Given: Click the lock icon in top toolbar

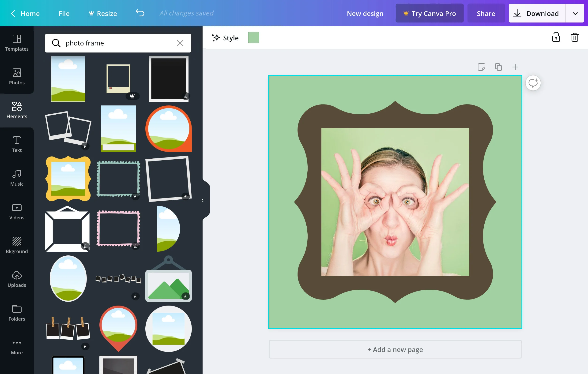Looking at the screenshot, I should pyautogui.click(x=556, y=38).
